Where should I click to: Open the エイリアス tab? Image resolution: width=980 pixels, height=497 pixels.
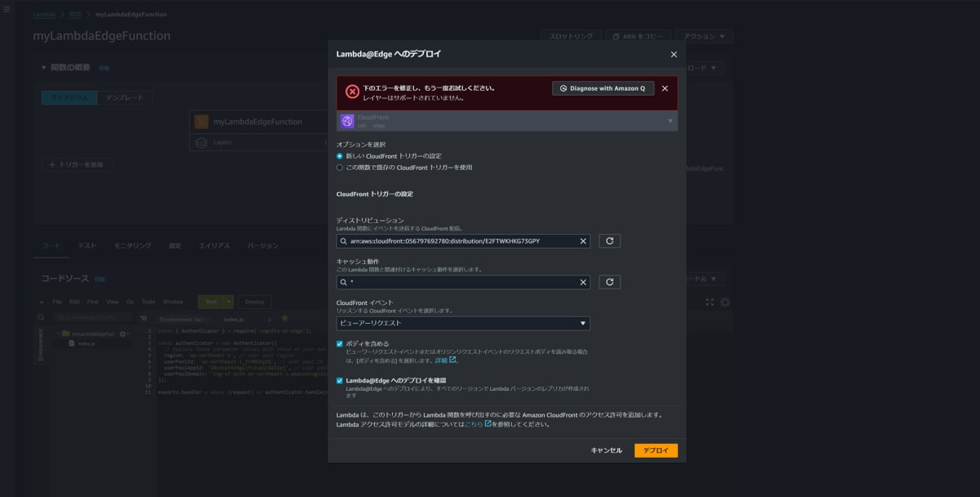point(215,245)
